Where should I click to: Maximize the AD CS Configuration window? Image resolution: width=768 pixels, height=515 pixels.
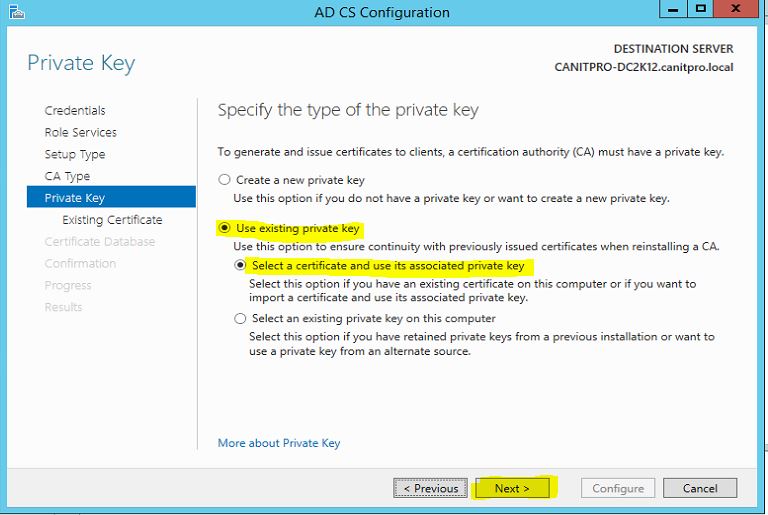pos(701,9)
